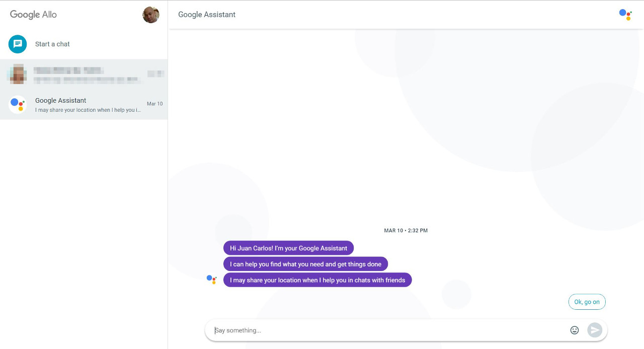The width and height of the screenshot is (644, 349).
Task: Click the Google Allo logo
Action: pos(33,15)
